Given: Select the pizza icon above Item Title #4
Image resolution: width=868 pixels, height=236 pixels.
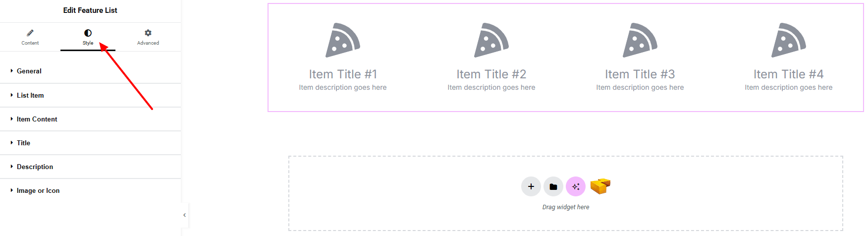Looking at the screenshot, I should pos(788,40).
